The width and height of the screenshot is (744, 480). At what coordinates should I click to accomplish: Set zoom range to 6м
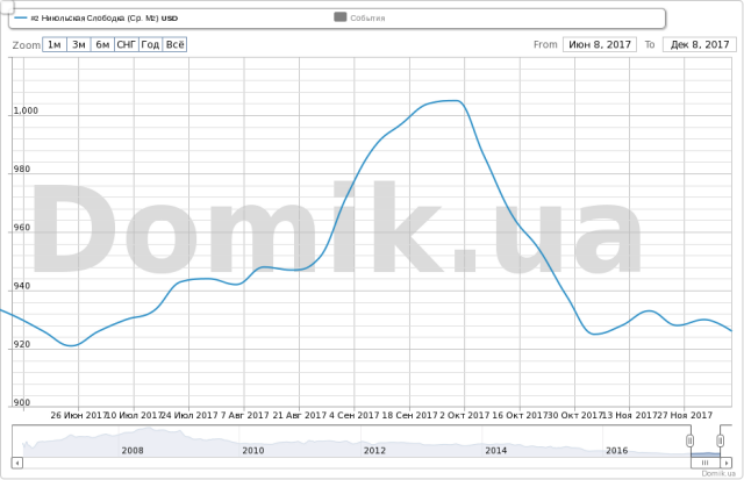[x=102, y=45]
